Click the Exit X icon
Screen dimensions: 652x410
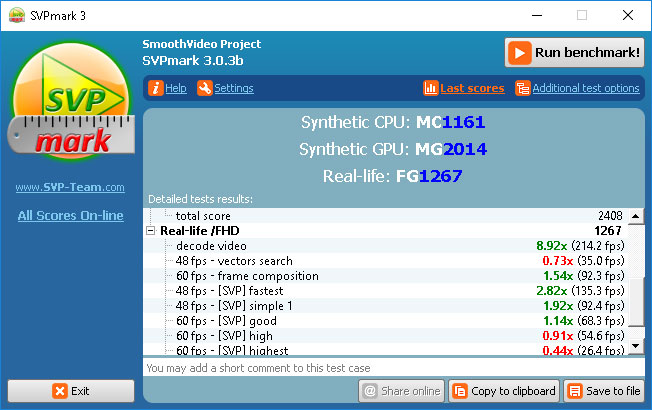click(x=60, y=391)
